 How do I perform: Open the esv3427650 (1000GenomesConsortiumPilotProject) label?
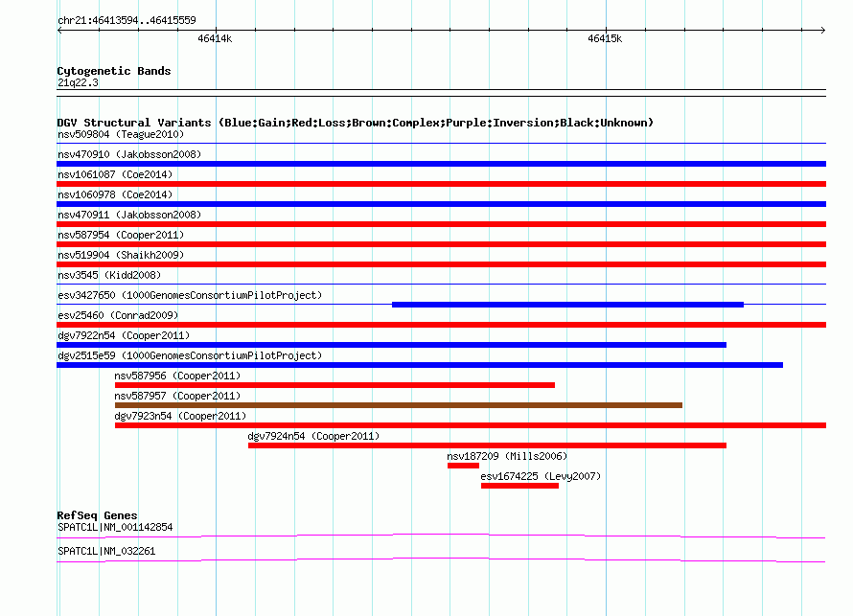click(x=190, y=295)
